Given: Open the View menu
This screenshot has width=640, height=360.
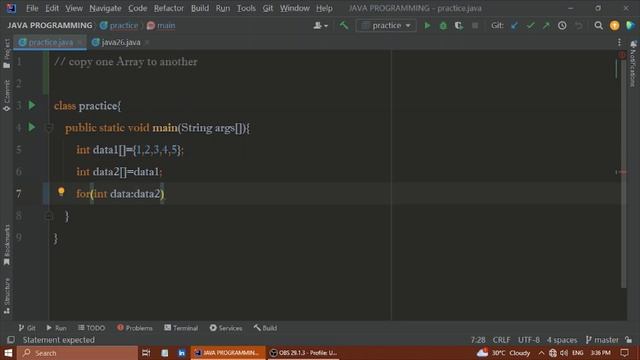Looking at the screenshot, I should pos(74,8).
